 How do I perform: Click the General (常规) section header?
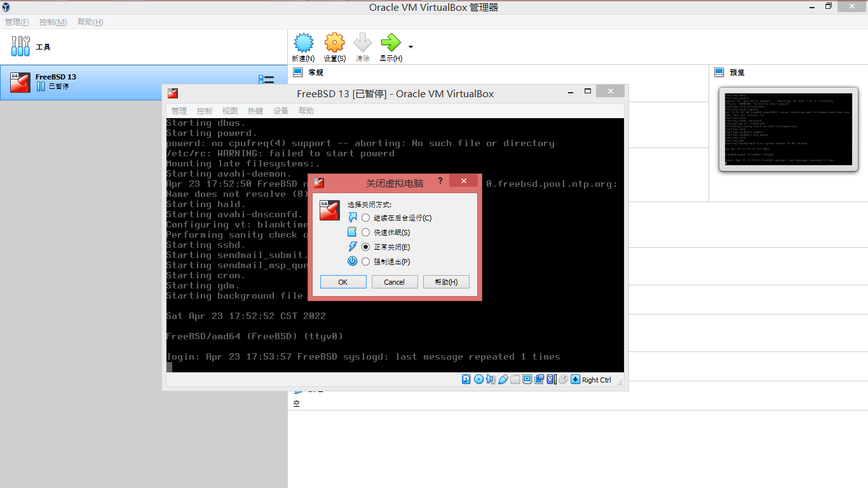click(x=316, y=72)
